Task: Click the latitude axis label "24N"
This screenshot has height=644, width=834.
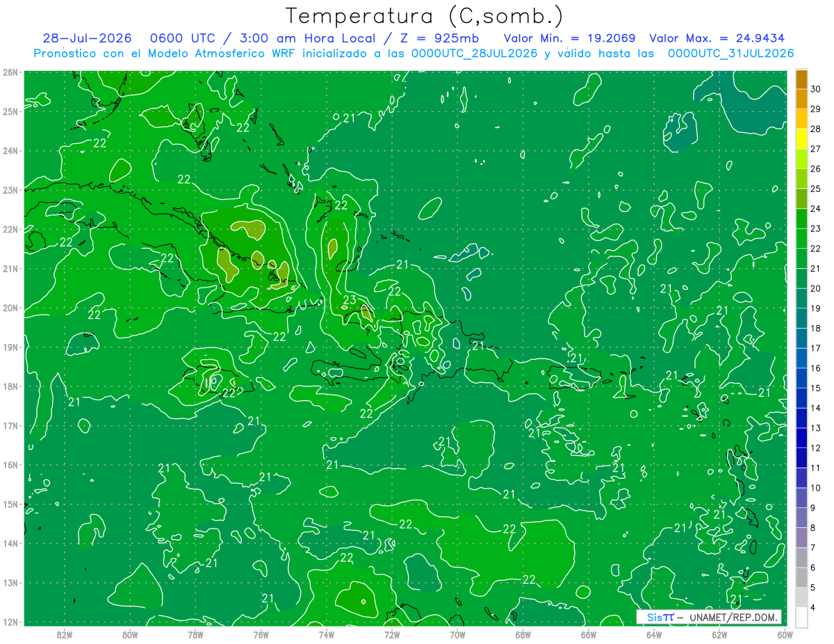Action: point(10,151)
